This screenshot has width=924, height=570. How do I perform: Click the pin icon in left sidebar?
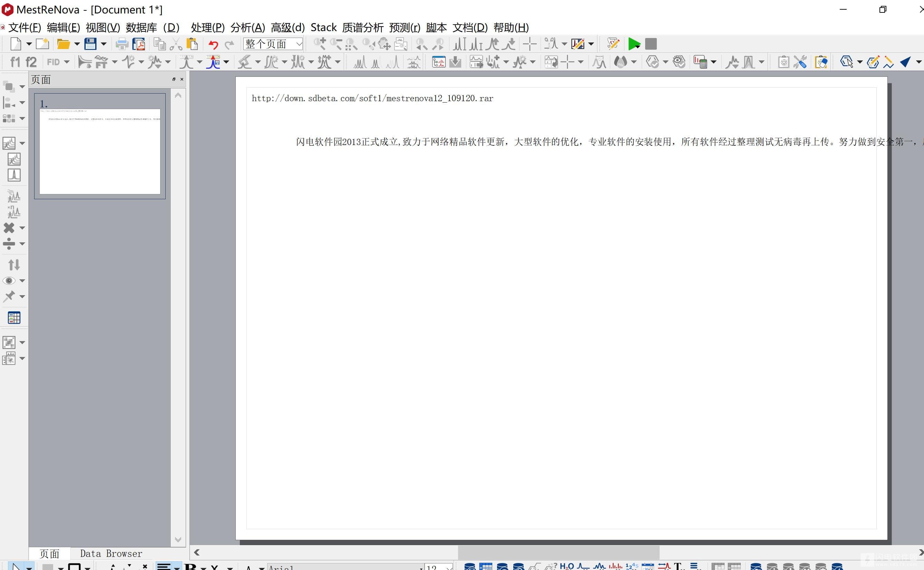9,296
